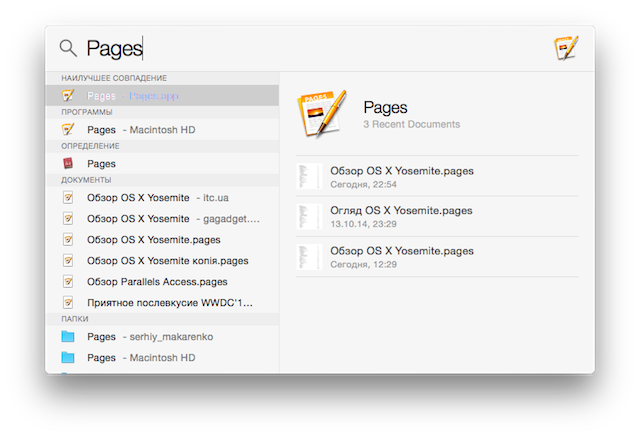Click icon for Yosemite копія.pages document

68,261
